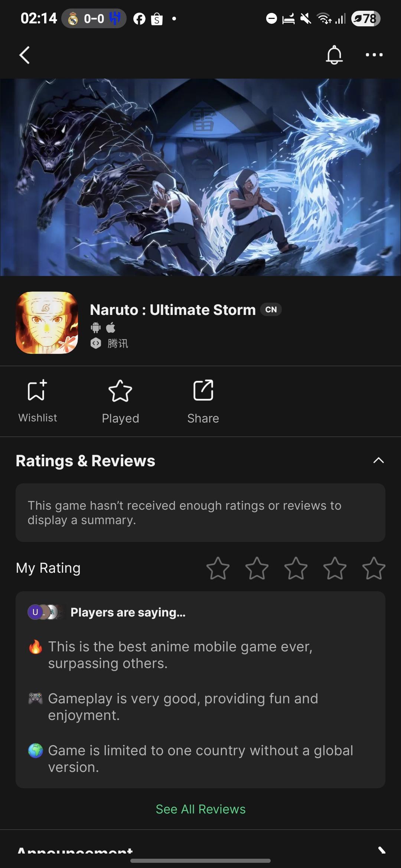The image size is (401, 868).
Task: Rate the game one star
Action: pyautogui.click(x=218, y=568)
